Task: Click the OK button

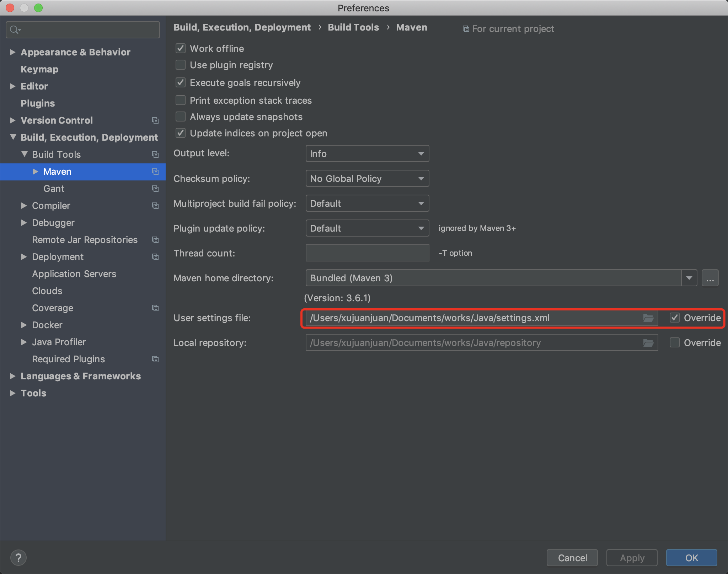Action: pyautogui.click(x=691, y=558)
